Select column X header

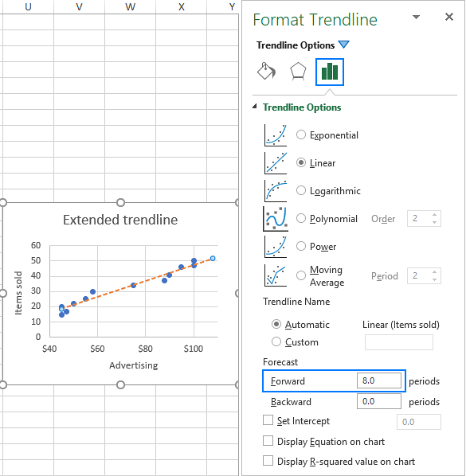click(182, 6)
